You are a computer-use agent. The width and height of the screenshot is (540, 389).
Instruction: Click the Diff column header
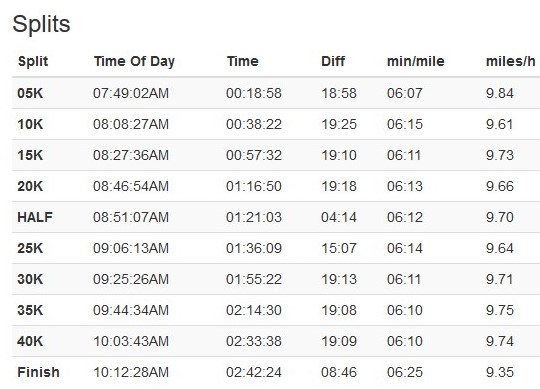coord(333,61)
